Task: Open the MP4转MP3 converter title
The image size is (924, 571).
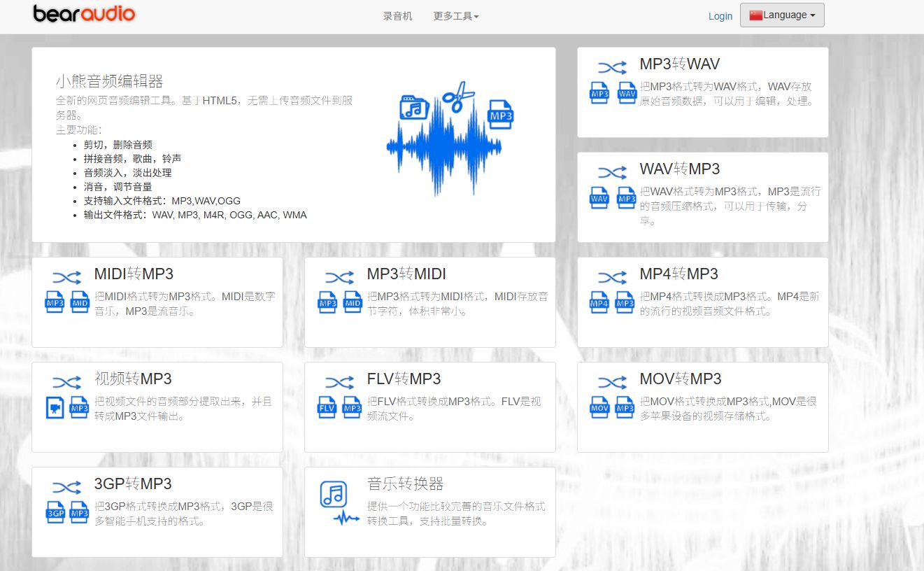Action: tap(679, 274)
